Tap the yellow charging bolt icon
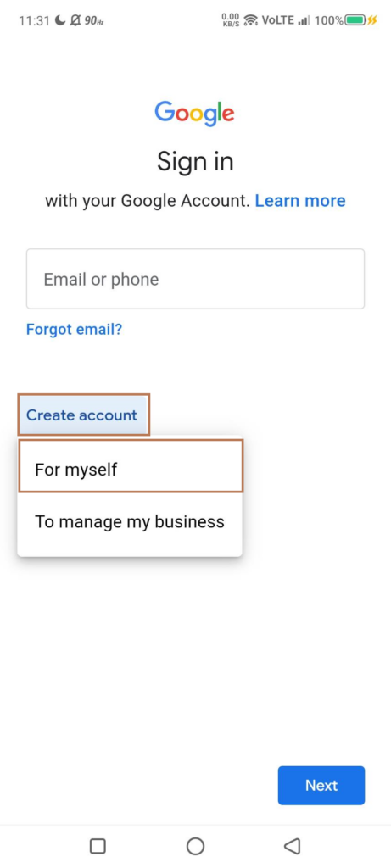 371,20
